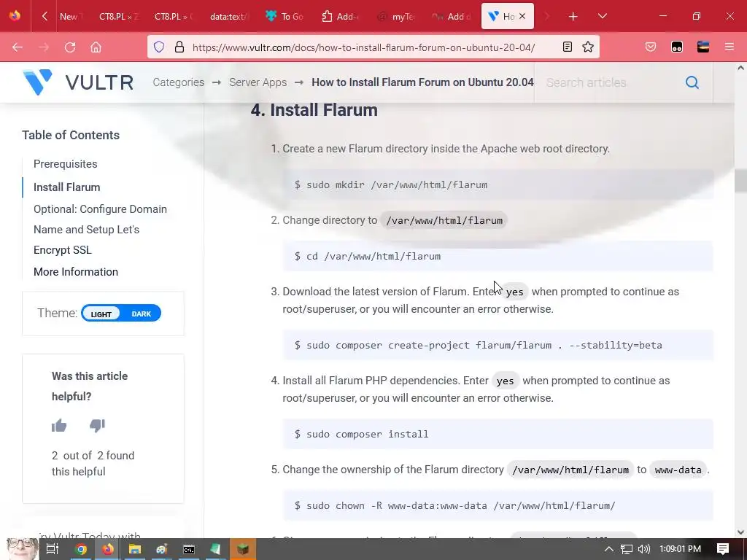The width and height of the screenshot is (747, 560).
Task: Switch to the To Go tab
Action: click(x=285, y=17)
